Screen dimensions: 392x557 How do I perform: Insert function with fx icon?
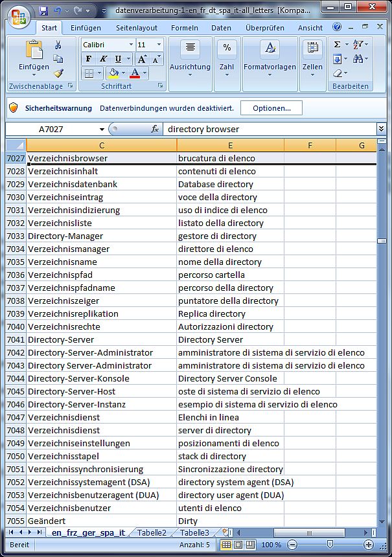[x=155, y=129]
